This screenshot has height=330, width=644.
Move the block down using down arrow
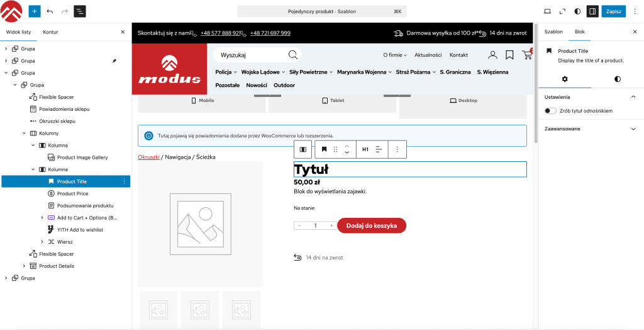[347, 152]
